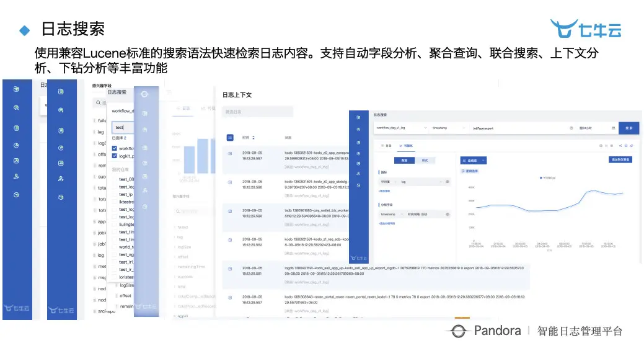Uncheck the workflow repository checkbox
The width and height of the screenshot is (644, 348).
tap(115, 148)
